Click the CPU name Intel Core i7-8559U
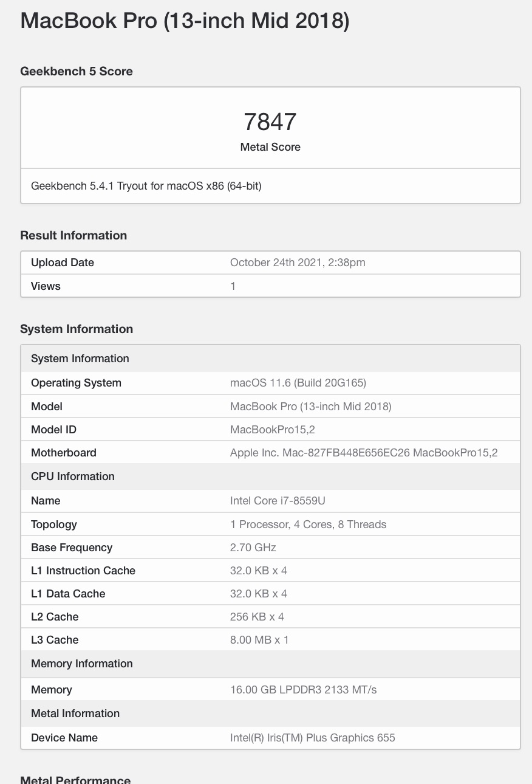The width and height of the screenshot is (532, 784). [278, 501]
